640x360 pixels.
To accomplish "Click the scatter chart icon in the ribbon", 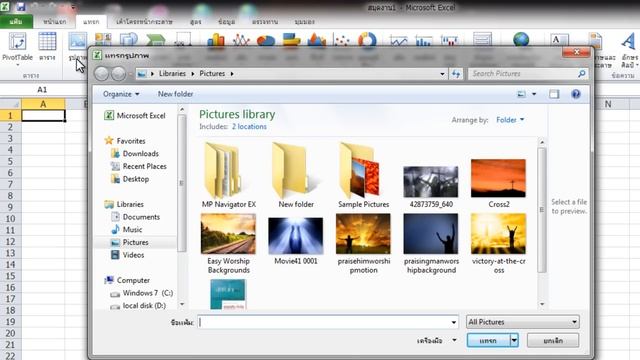I will [x=342, y=41].
